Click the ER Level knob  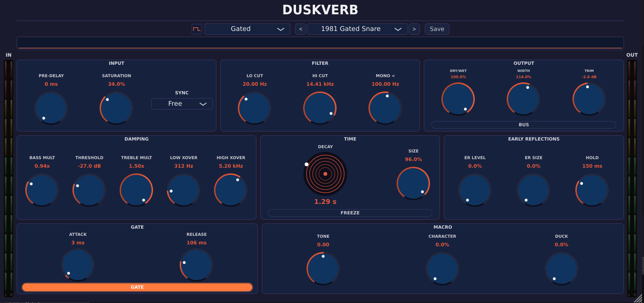(475, 190)
